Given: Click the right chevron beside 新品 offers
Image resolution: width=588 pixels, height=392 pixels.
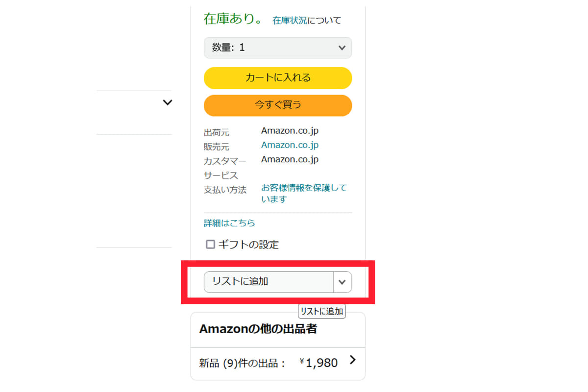Looking at the screenshot, I should click(352, 360).
